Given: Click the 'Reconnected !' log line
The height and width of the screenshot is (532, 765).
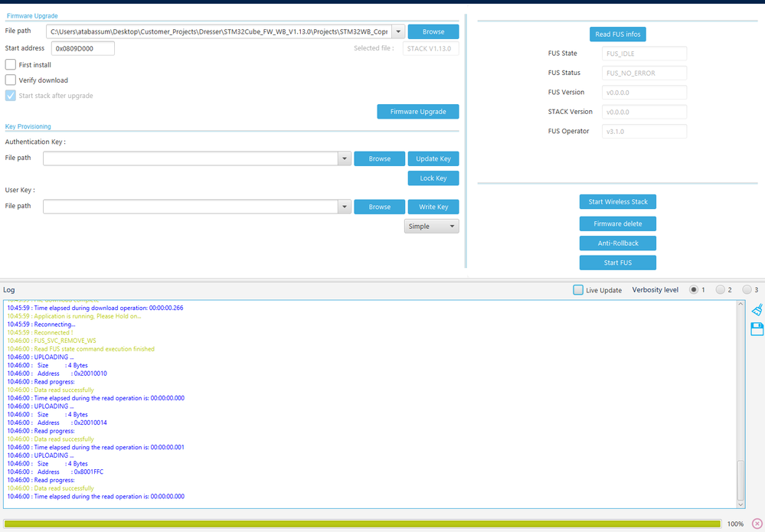Looking at the screenshot, I should (40, 332).
